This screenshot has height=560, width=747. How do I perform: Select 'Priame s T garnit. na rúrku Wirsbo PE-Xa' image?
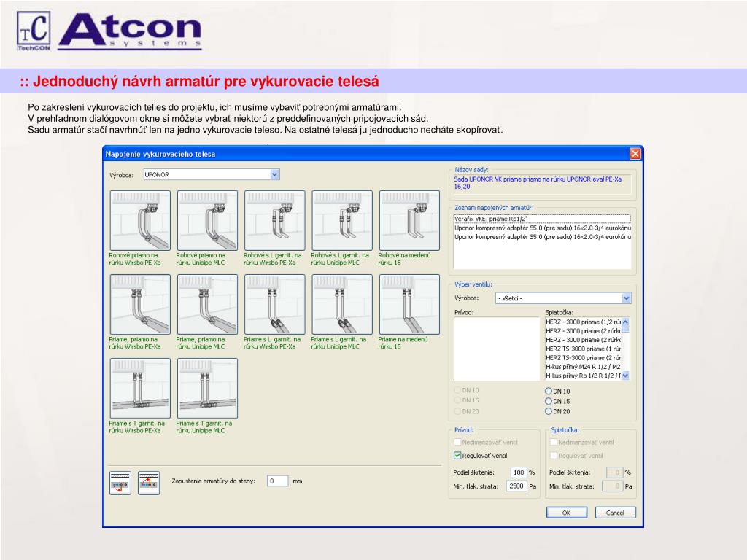click(x=140, y=388)
